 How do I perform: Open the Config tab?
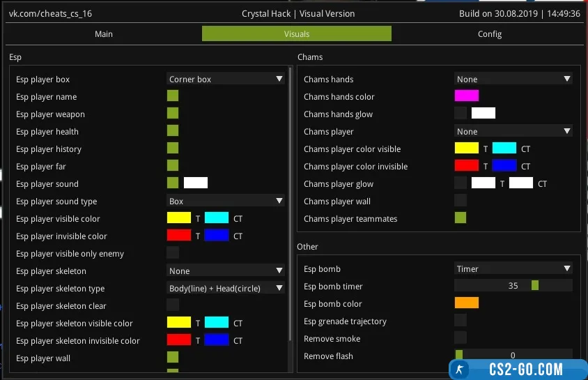(489, 33)
